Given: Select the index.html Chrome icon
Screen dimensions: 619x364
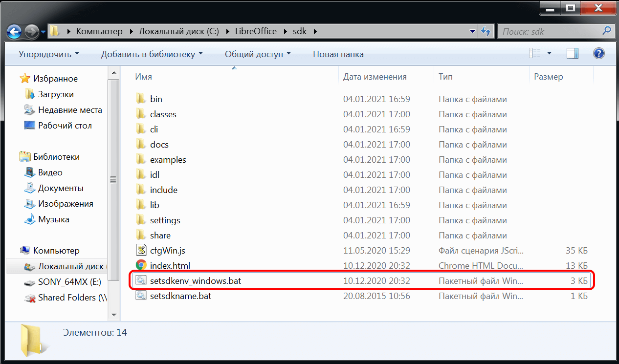Looking at the screenshot, I should (141, 265).
